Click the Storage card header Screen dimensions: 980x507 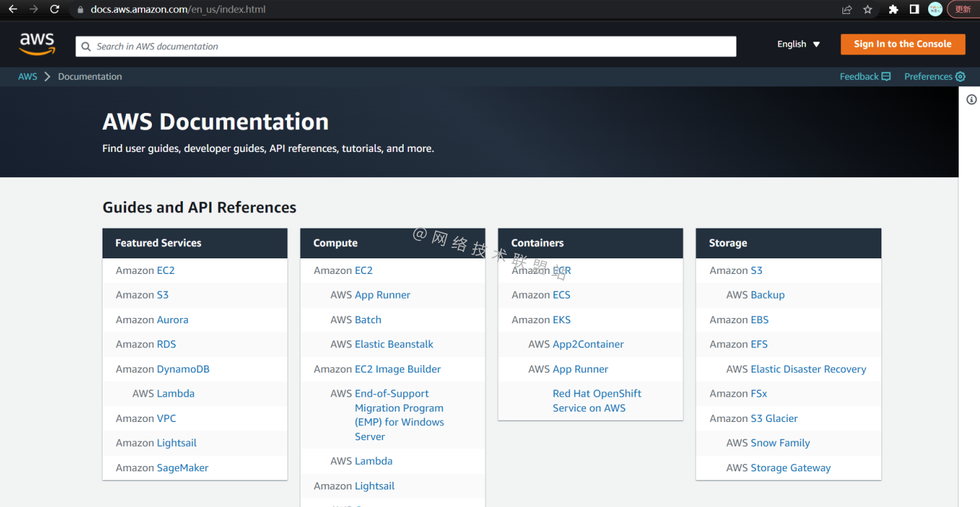coord(789,243)
